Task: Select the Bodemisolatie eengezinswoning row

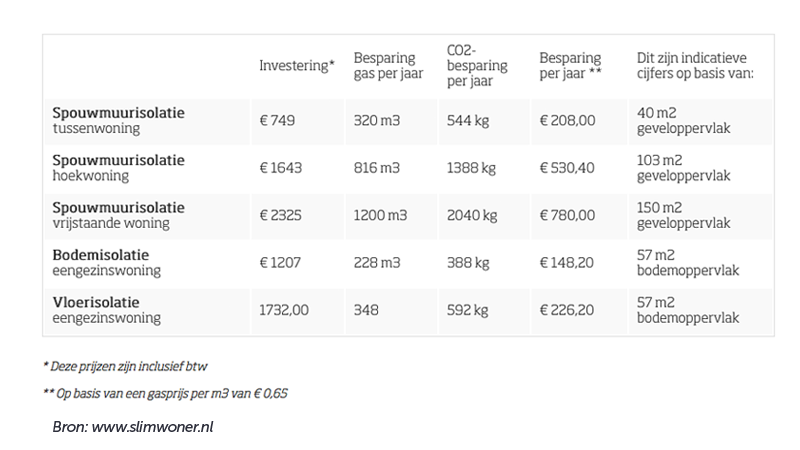Action: 408,263
